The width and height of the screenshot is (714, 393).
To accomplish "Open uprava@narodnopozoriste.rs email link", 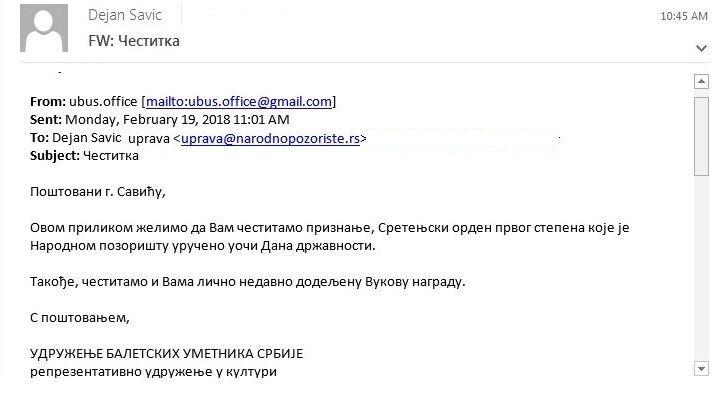I will [270, 138].
